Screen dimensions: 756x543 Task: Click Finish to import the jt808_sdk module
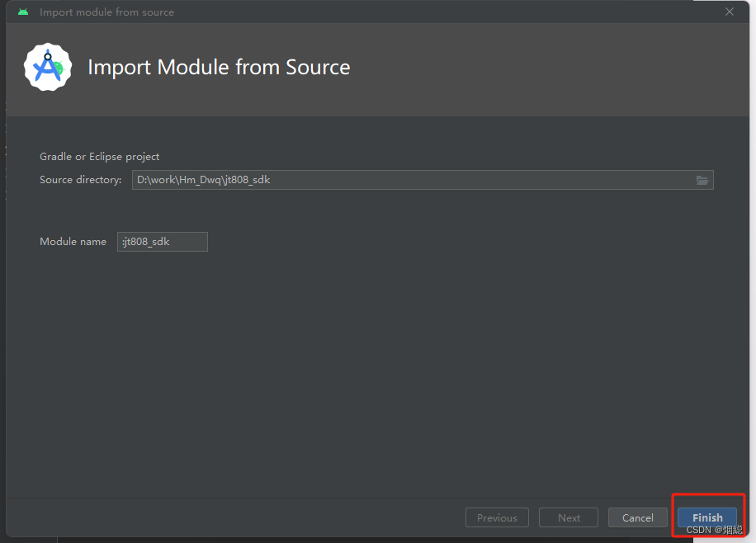[707, 517]
